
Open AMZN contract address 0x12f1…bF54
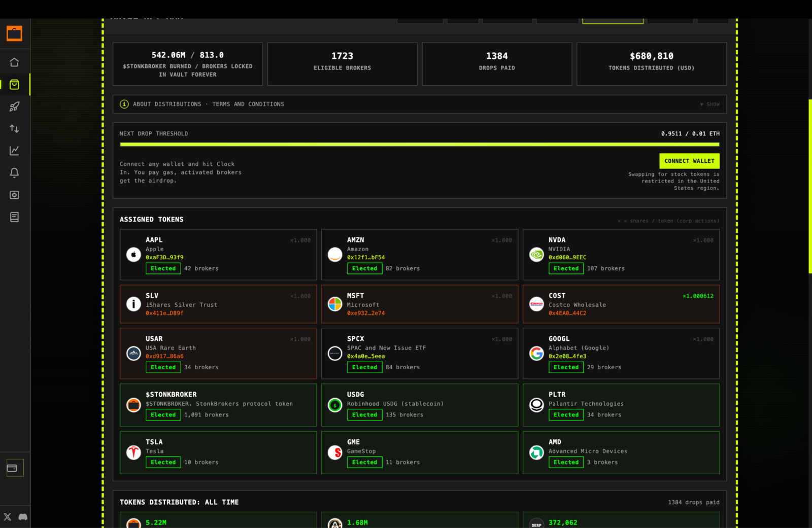coord(366,258)
